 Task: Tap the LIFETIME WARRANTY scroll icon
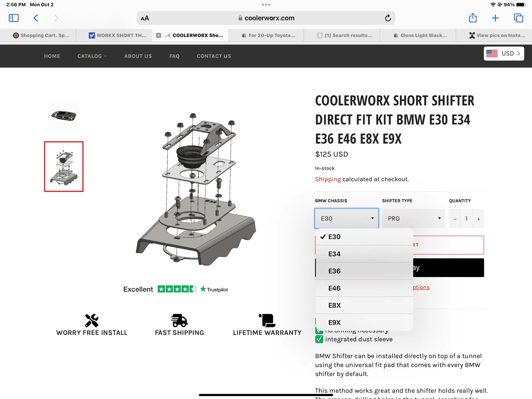point(267,320)
